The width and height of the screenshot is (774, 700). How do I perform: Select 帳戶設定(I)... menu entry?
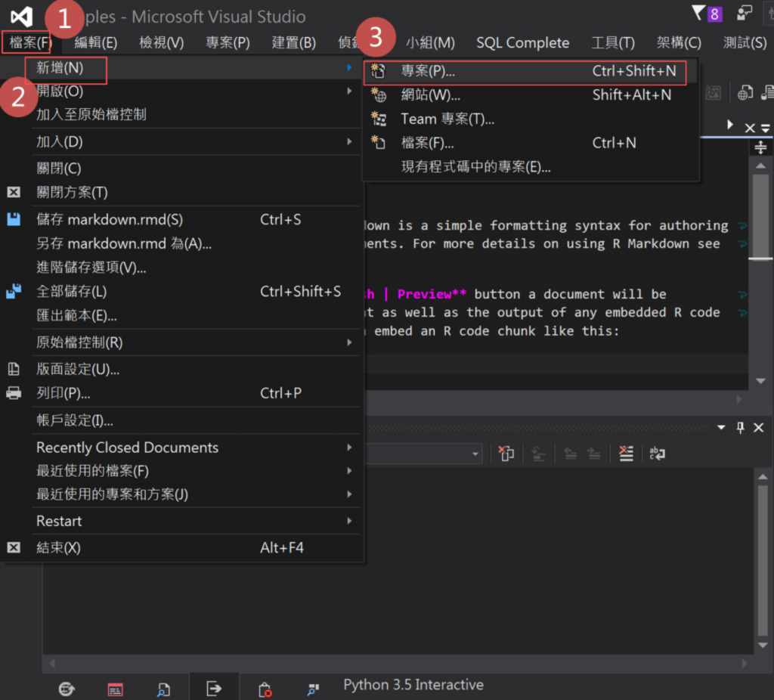pos(181,420)
